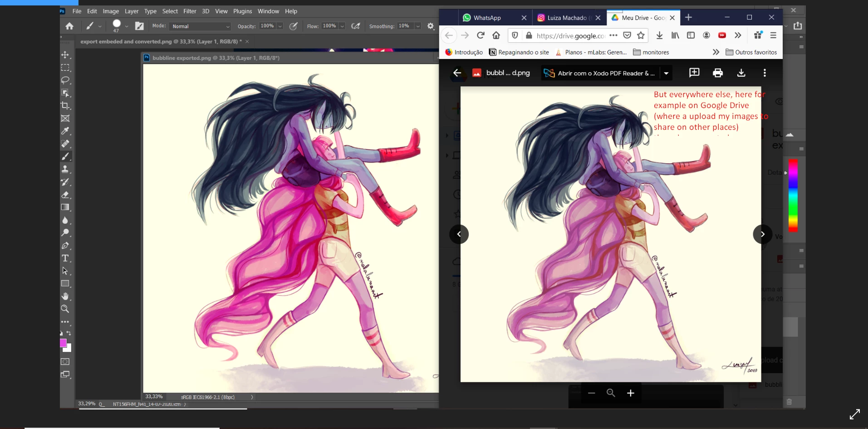Select the Brush tool in toolbar
868x429 pixels.
pyautogui.click(x=65, y=157)
